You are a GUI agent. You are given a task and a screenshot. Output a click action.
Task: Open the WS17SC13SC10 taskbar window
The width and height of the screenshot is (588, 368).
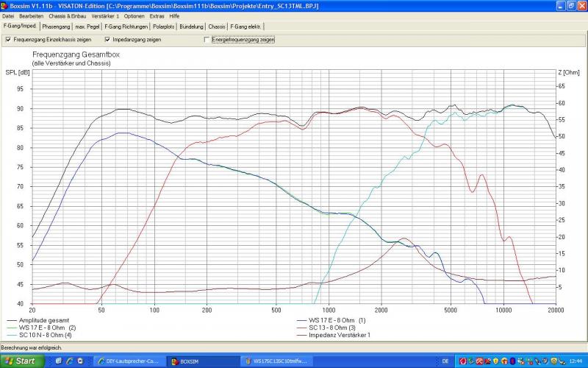click(x=275, y=361)
